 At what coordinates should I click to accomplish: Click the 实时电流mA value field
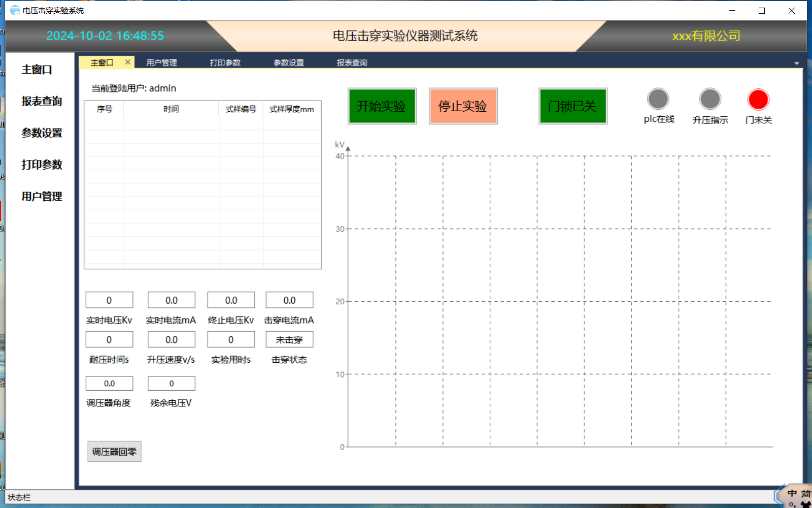pos(172,300)
